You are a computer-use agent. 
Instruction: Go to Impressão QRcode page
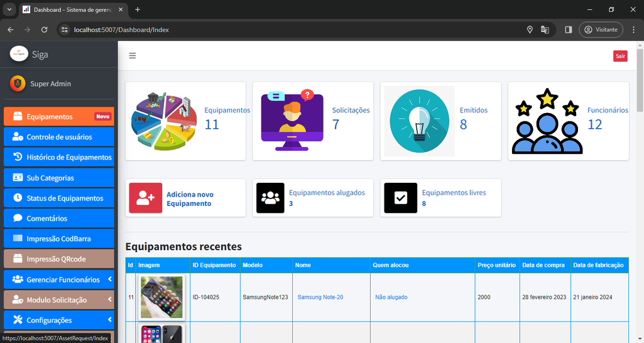pos(56,259)
